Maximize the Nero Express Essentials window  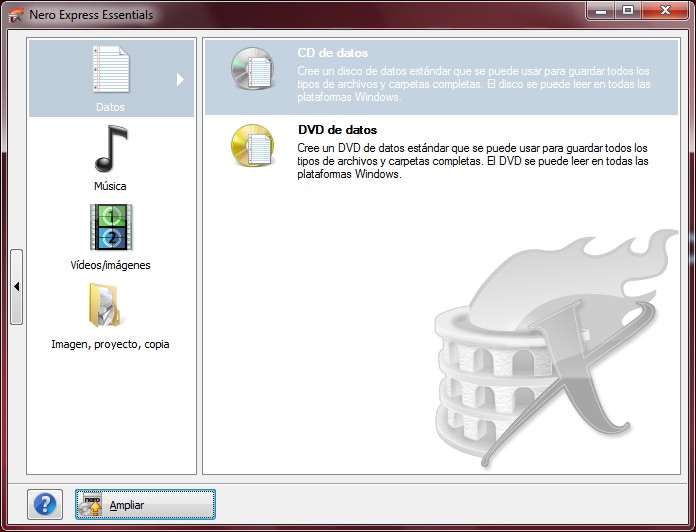point(628,11)
